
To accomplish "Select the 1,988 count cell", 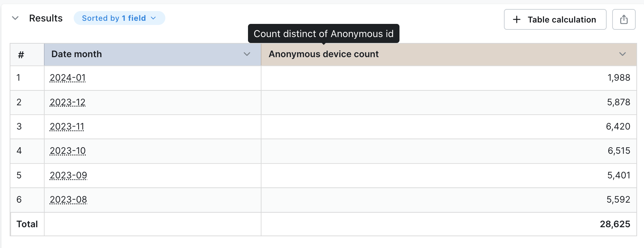I will (449, 78).
